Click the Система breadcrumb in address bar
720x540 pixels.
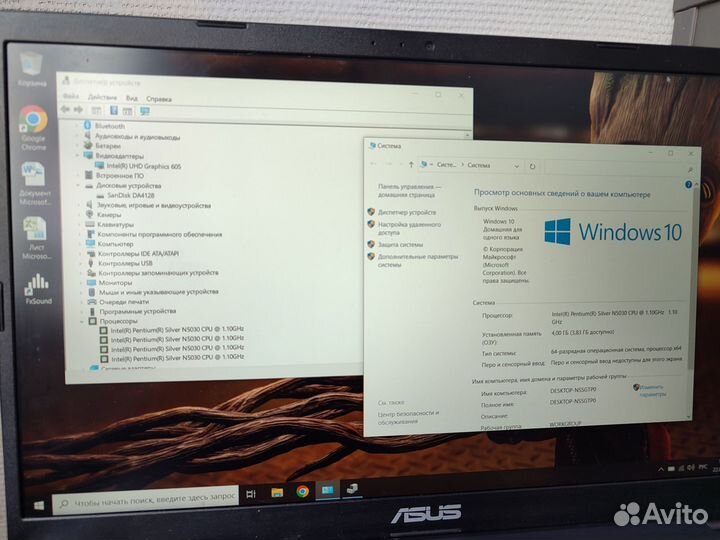coord(479,165)
